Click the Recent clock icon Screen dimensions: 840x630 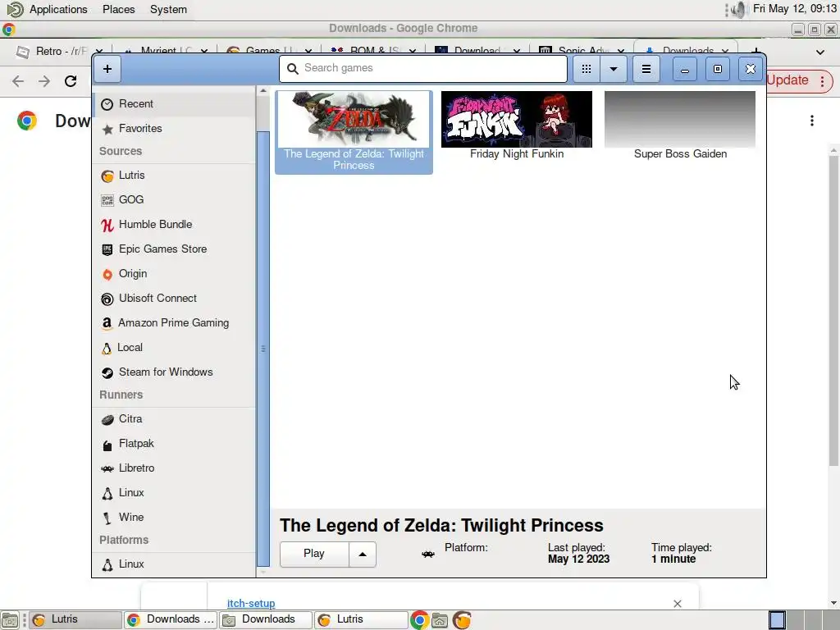pyautogui.click(x=107, y=104)
